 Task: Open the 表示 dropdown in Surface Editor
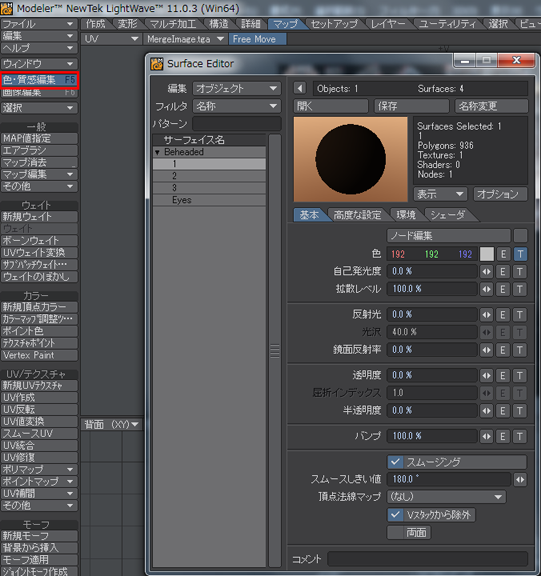(440, 194)
